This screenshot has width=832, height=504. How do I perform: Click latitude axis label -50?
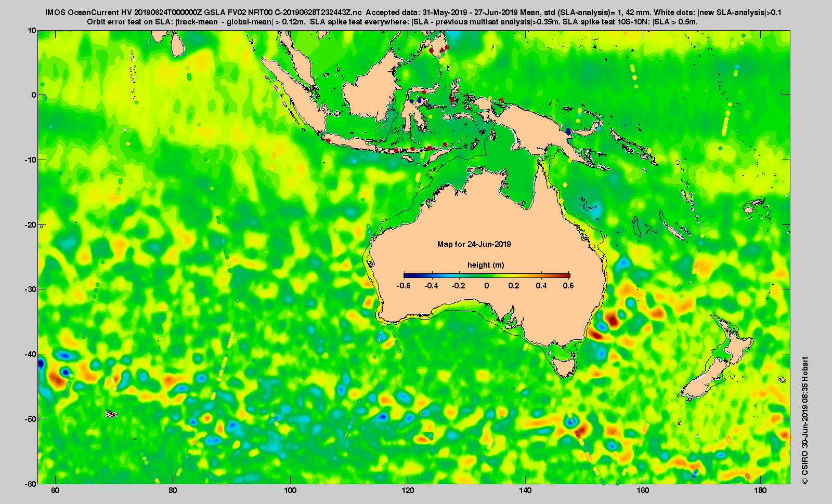coord(31,419)
